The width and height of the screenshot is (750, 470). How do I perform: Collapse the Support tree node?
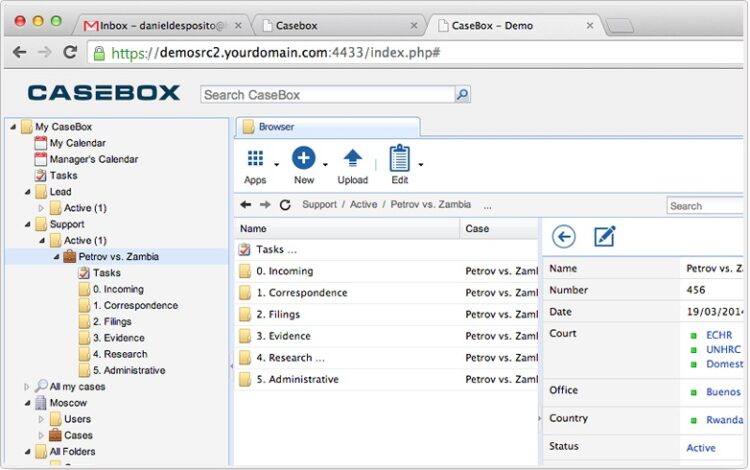[x=27, y=225]
